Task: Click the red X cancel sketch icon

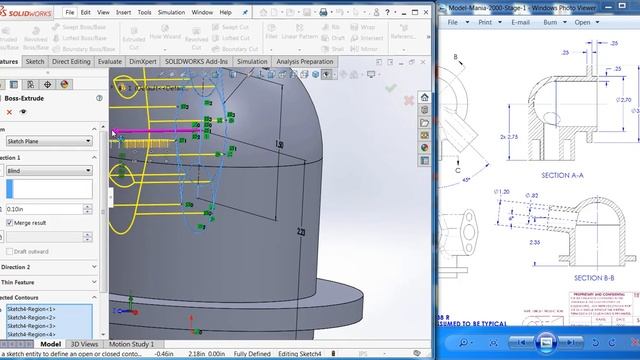Action: [x=409, y=100]
